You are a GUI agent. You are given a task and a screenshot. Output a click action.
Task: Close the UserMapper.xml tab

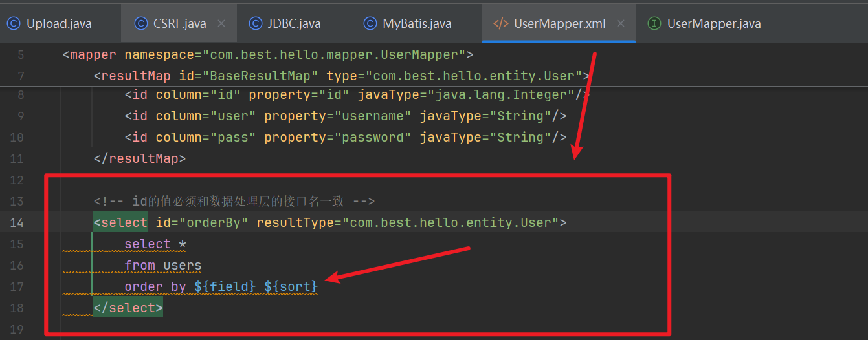(x=621, y=24)
